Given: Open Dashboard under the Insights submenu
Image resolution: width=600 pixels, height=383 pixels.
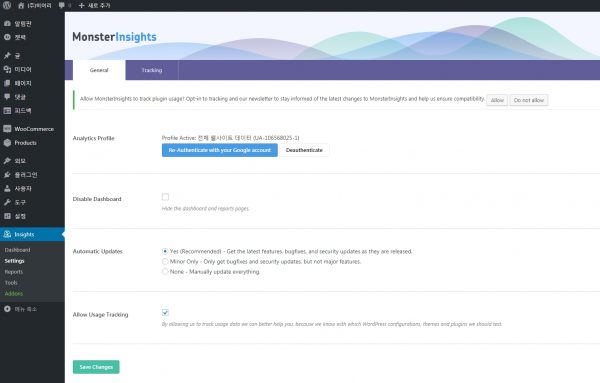Looking at the screenshot, I should 18,250.
